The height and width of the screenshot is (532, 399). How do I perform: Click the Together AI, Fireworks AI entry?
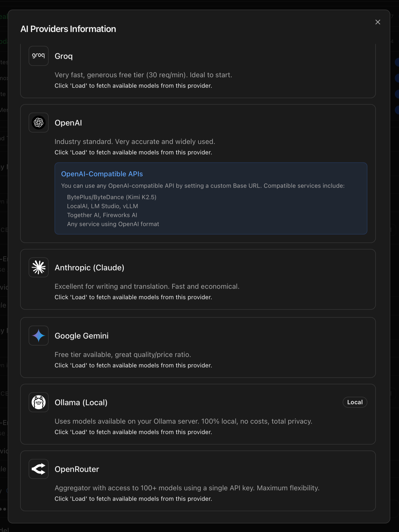click(102, 215)
